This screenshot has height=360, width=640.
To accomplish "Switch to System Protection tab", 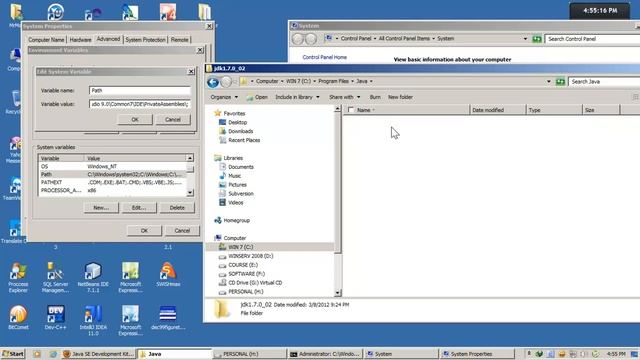I will 145,40.
